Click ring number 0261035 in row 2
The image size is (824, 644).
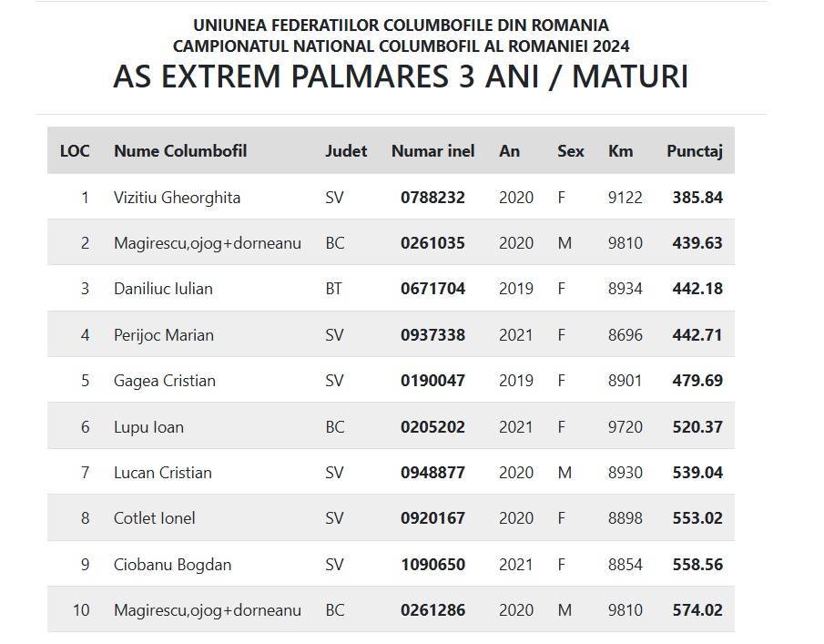point(432,243)
